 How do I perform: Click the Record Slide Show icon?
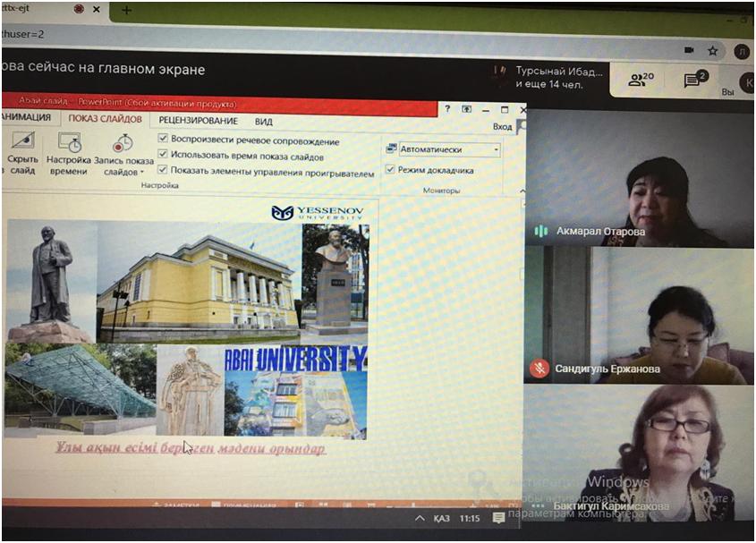tap(122, 143)
